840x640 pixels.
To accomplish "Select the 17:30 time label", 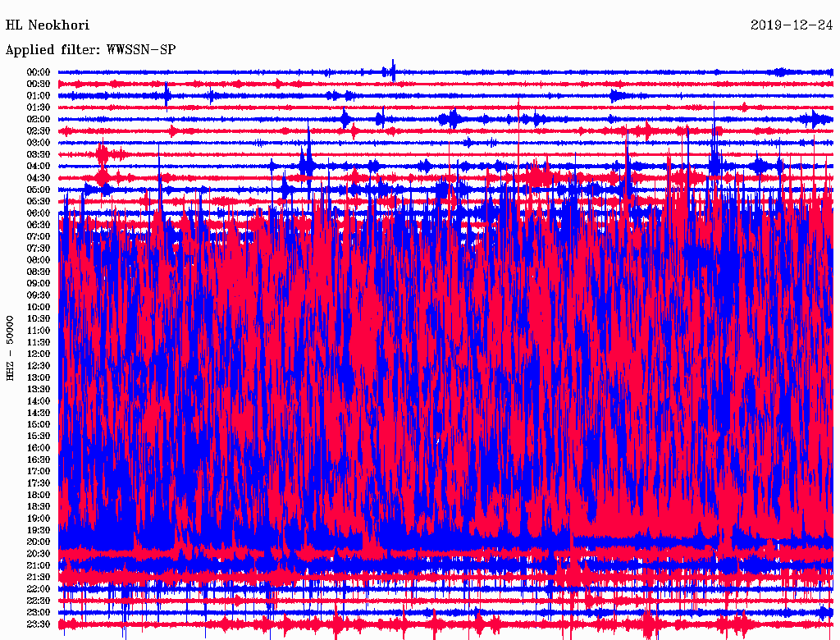I will point(39,483).
